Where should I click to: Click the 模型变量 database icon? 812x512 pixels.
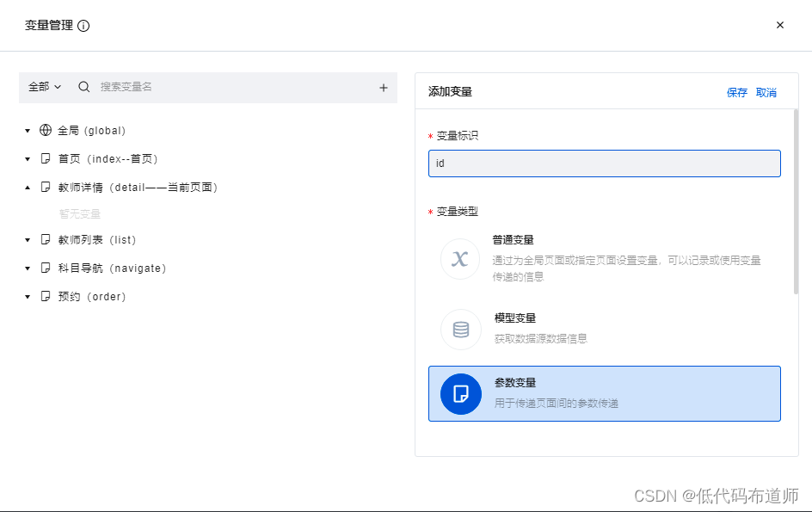point(460,330)
